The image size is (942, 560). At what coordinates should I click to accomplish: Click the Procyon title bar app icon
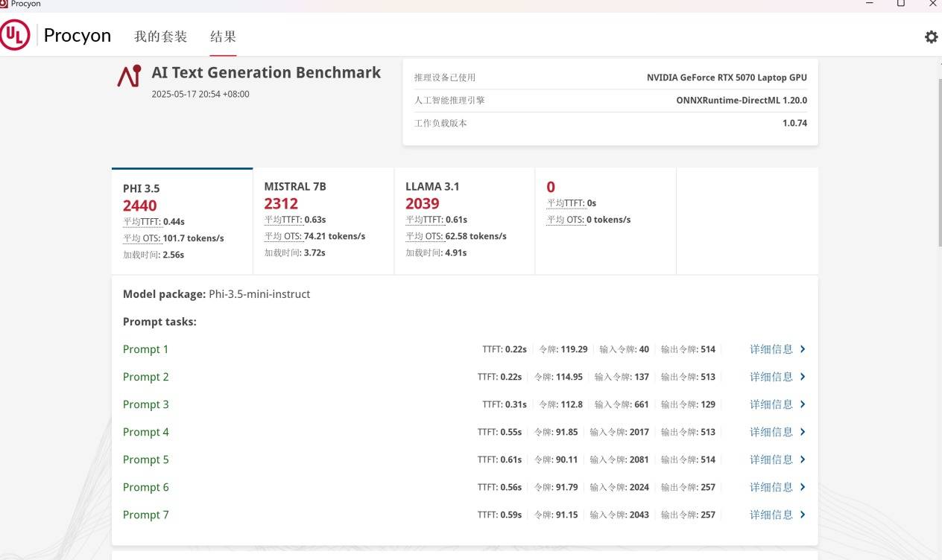[4, 4]
